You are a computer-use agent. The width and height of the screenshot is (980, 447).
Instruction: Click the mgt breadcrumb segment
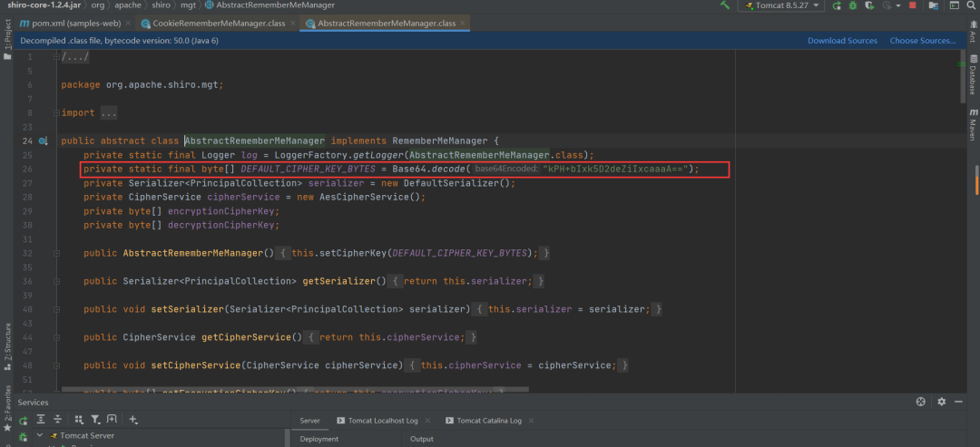coord(190,5)
